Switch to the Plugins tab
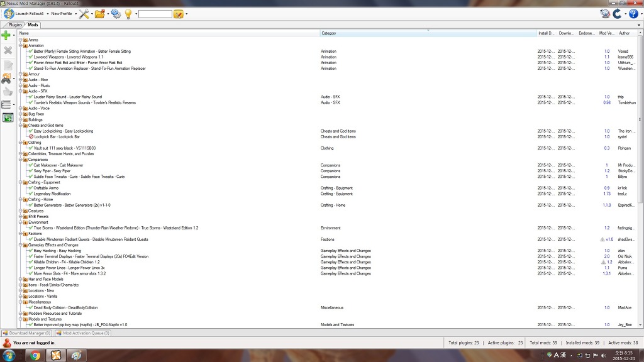The width and height of the screenshot is (644, 362). 14,25
